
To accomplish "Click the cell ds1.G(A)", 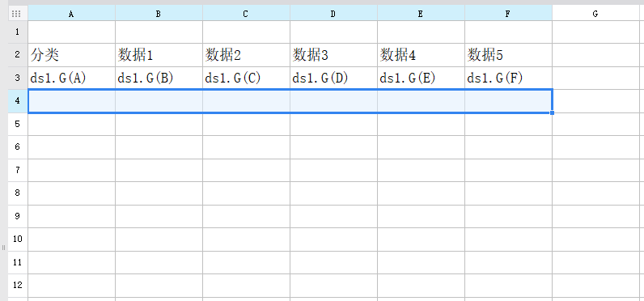I will (x=71, y=78).
